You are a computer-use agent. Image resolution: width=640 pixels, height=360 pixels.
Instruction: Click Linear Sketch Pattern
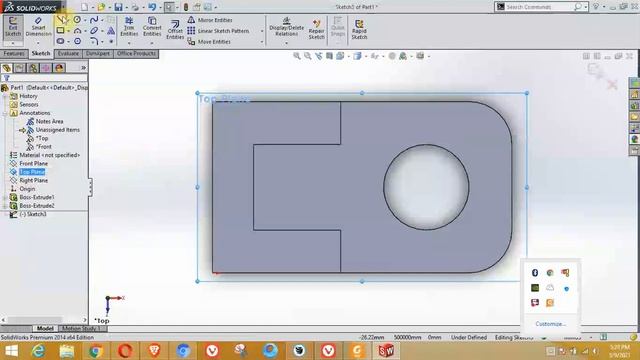tap(218, 31)
